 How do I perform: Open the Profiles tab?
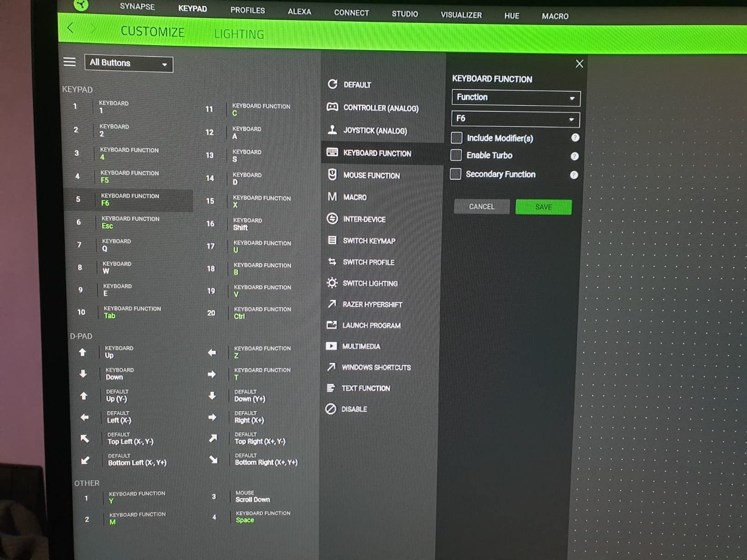pos(248,10)
